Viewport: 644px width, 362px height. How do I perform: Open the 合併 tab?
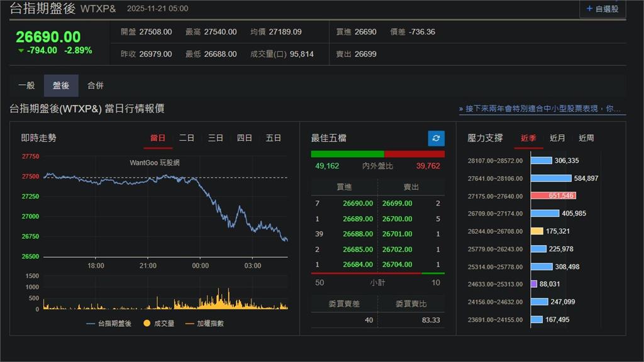pyautogui.click(x=96, y=85)
